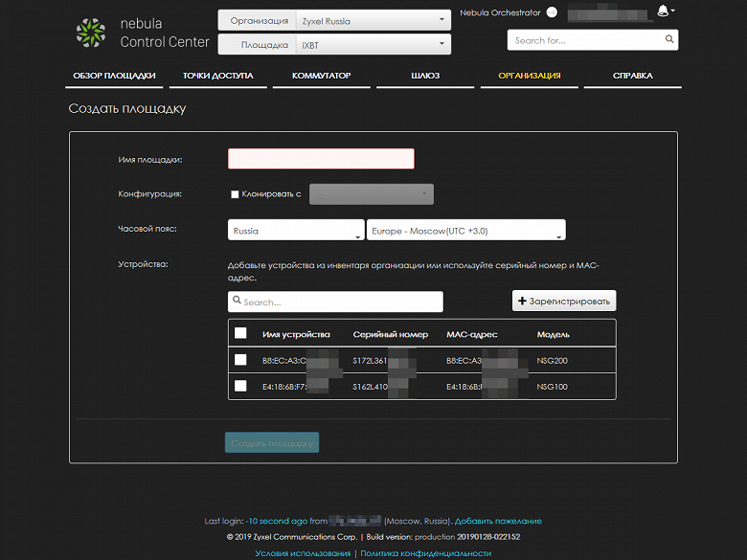Focus the 'Search for...' top field
This screenshot has height=560, width=747.
(x=593, y=40)
